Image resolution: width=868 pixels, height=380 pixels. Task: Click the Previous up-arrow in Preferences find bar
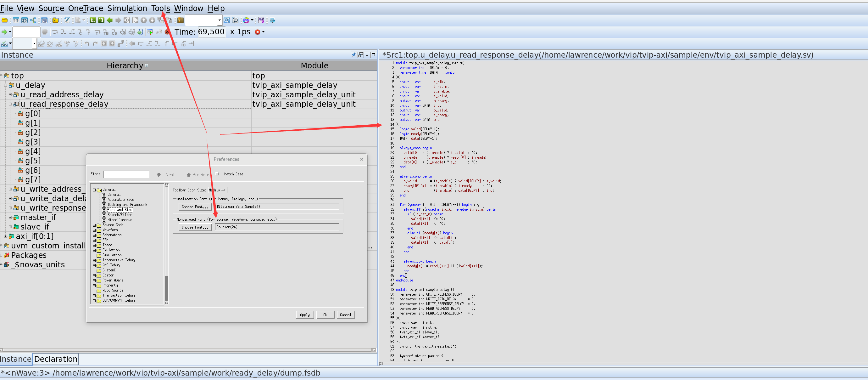click(x=189, y=175)
